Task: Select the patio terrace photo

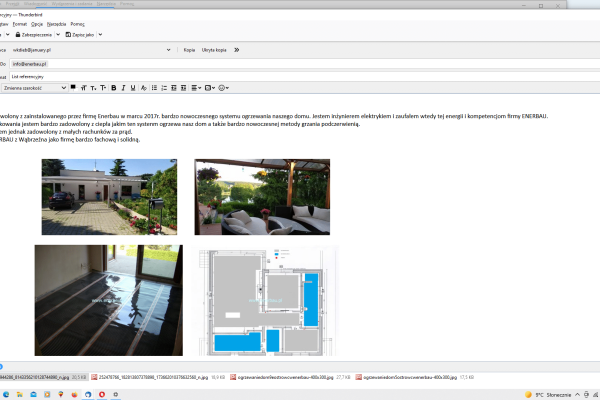Action: tap(262, 197)
